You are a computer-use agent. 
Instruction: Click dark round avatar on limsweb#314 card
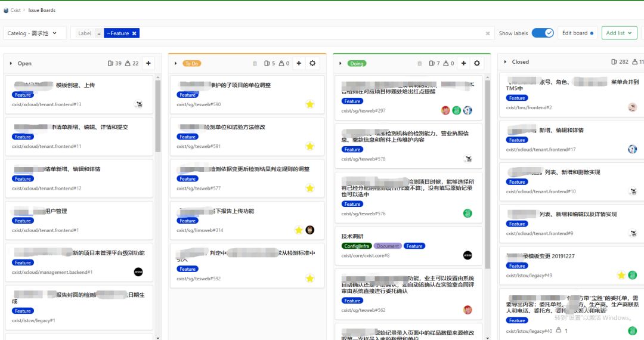(310, 230)
